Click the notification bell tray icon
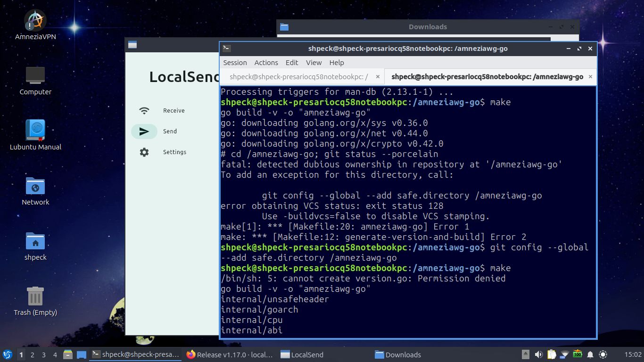 coord(590,354)
